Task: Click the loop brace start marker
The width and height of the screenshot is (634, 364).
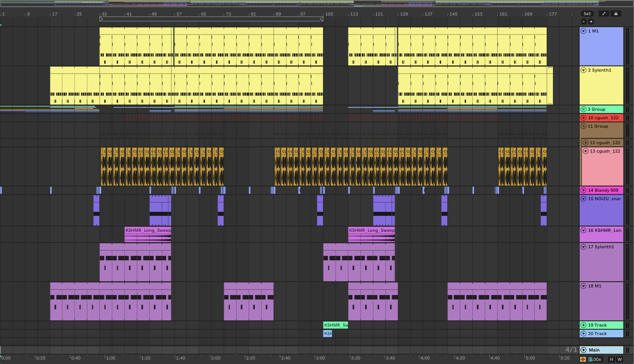Action: 101,19
